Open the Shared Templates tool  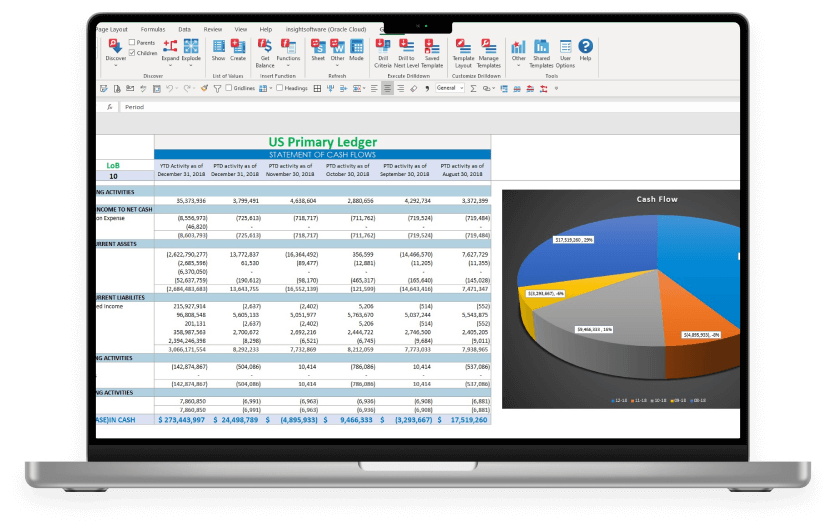541,47
